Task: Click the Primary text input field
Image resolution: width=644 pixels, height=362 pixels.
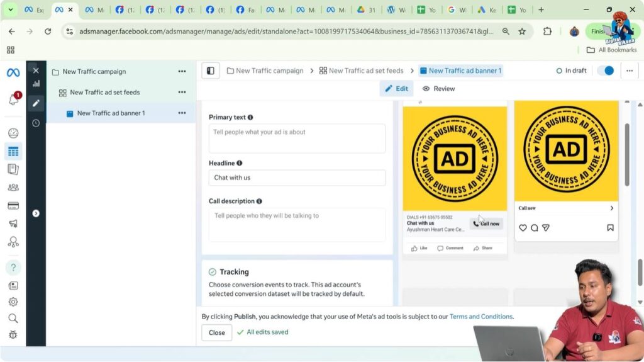Action: (x=297, y=138)
